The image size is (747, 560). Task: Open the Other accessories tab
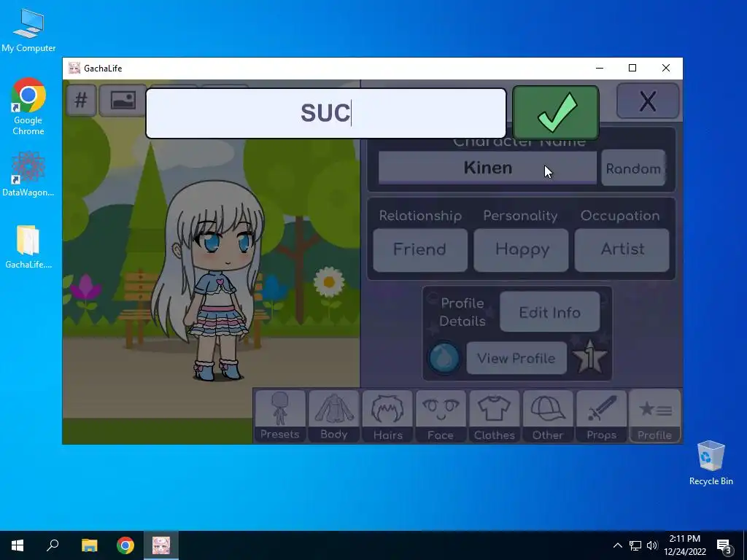click(x=548, y=416)
